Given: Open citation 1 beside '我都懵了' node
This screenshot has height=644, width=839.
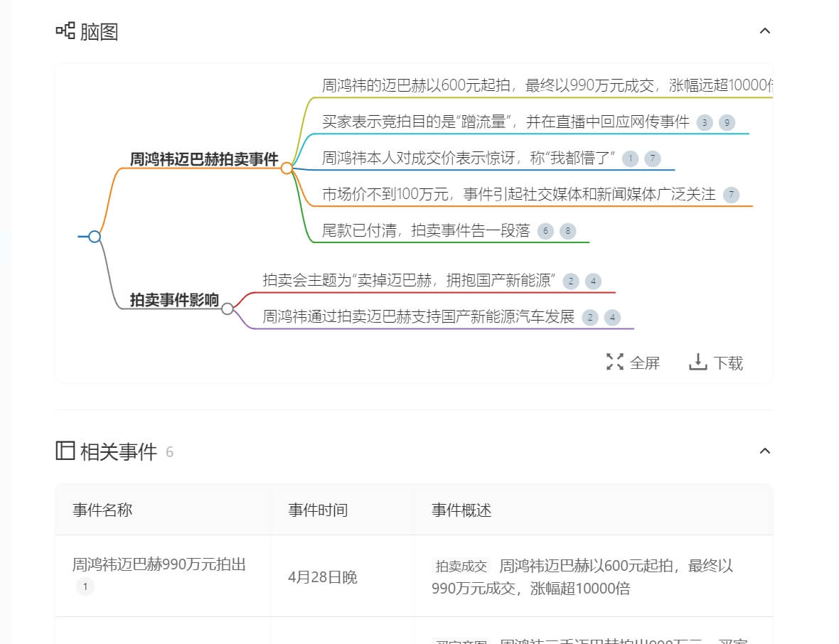Looking at the screenshot, I should [630, 159].
